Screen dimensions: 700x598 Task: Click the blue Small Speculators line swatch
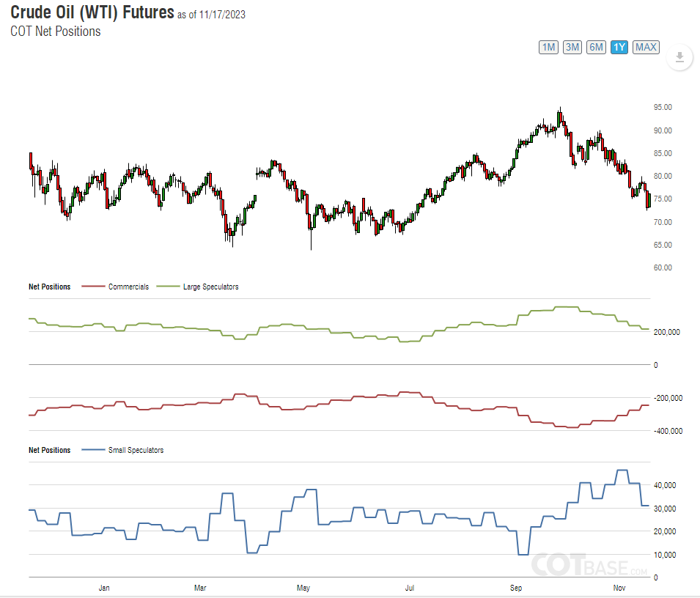93,450
